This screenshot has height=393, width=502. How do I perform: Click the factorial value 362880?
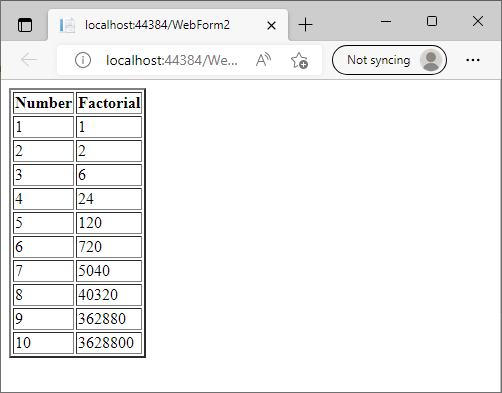coord(109,319)
